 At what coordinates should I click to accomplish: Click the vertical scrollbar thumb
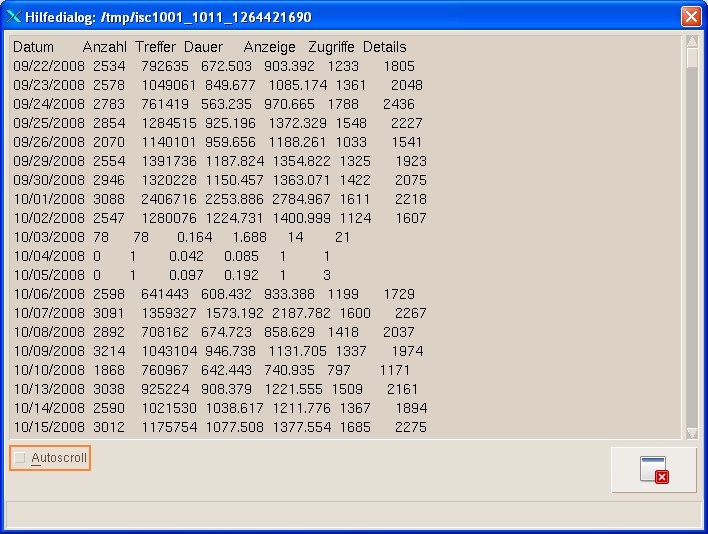[x=692, y=58]
